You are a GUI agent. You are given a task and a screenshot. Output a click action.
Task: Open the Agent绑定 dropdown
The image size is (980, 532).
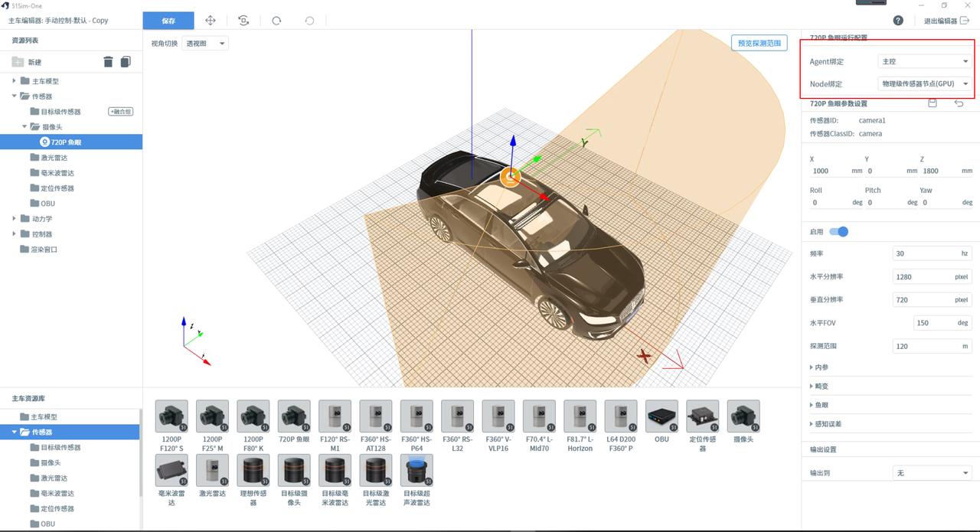(925, 61)
